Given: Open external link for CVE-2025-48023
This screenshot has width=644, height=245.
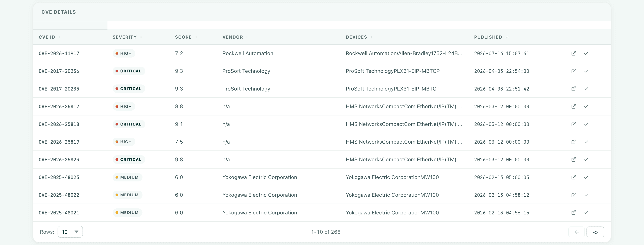Looking at the screenshot, I should click(x=574, y=177).
